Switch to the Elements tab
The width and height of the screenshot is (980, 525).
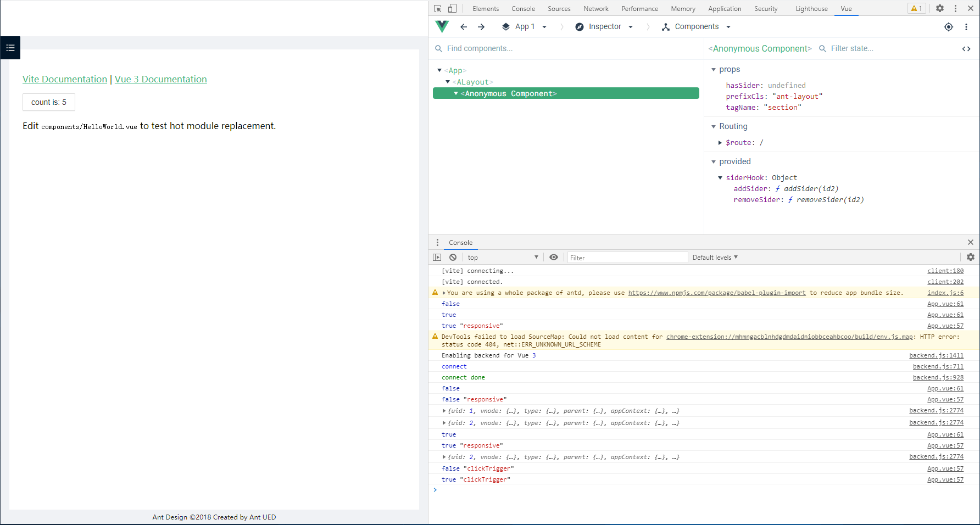[x=486, y=9]
